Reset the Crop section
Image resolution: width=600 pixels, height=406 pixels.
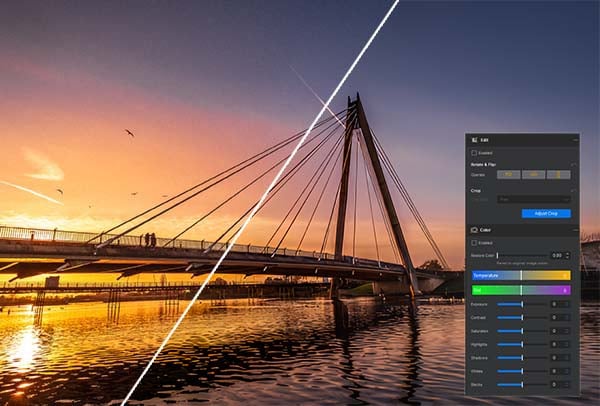pyautogui.click(x=573, y=190)
